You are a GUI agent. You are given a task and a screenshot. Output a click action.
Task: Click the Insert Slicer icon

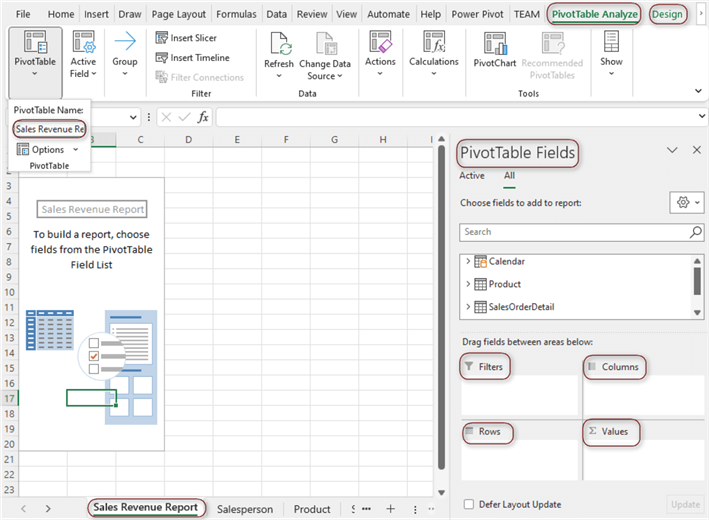point(163,38)
